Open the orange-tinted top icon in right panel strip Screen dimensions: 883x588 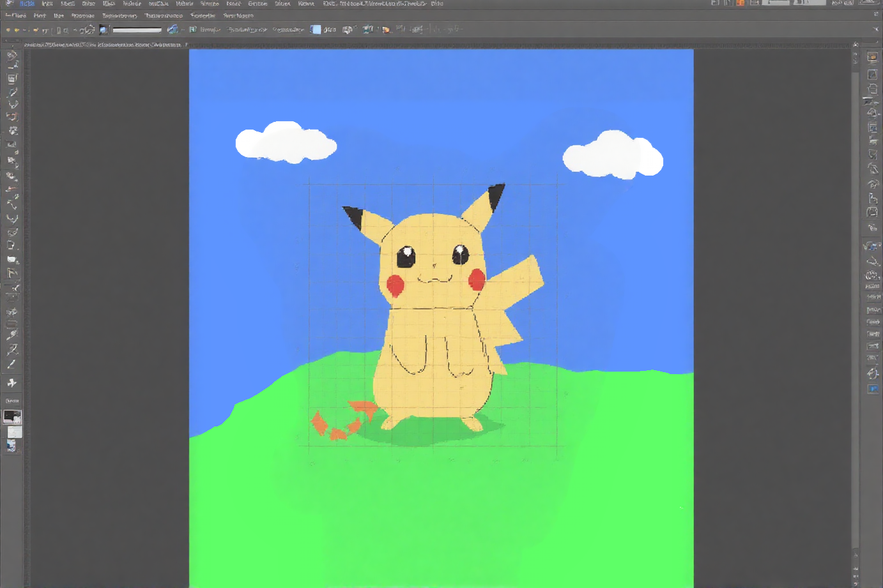pyautogui.click(x=872, y=57)
